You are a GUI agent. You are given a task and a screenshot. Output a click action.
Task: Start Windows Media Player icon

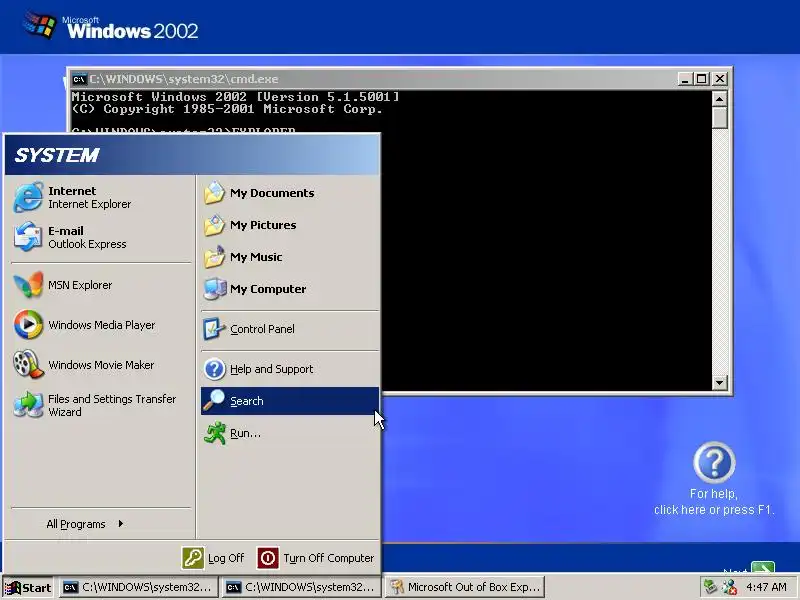(x=28, y=324)
